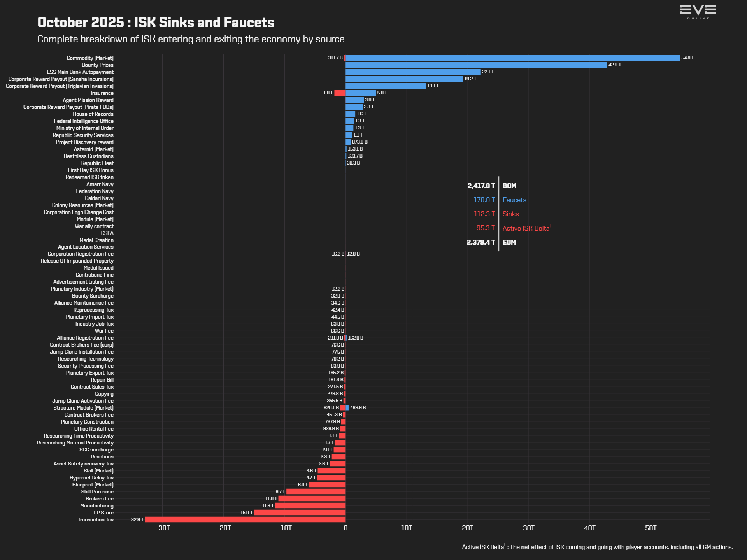The image size is (747, 560).
Task: Click the red Transaction Tax sink bar
Action: [245, 520]
